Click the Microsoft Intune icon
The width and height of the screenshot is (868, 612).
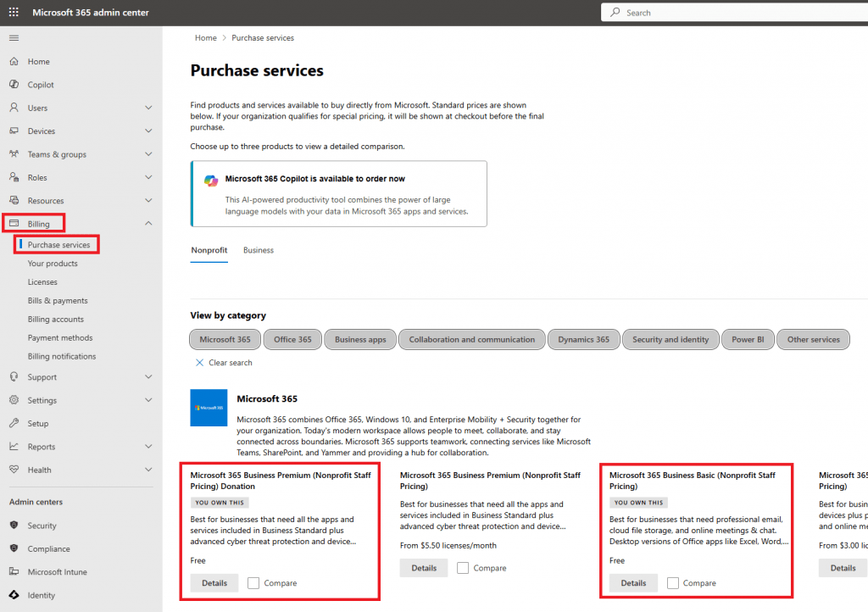14,571
